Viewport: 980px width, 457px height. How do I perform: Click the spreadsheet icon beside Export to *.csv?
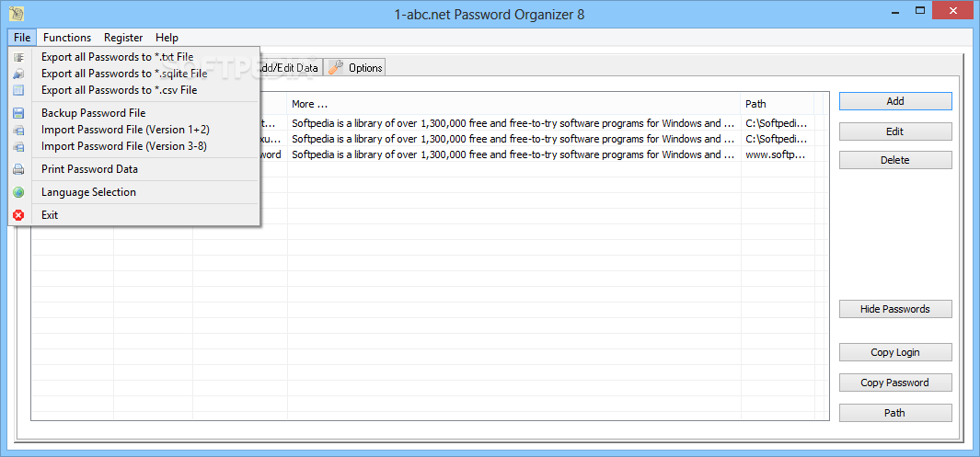click(x=18, y=90)
